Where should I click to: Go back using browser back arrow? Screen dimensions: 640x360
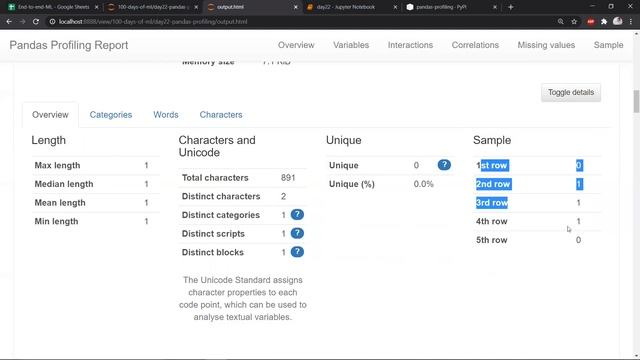(x=9, y=22)
